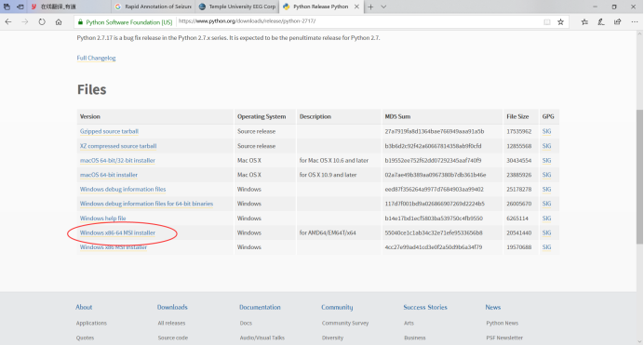Download the Windows help file
644x345 pixels.
pyautogui.click(x=102, y=219)
